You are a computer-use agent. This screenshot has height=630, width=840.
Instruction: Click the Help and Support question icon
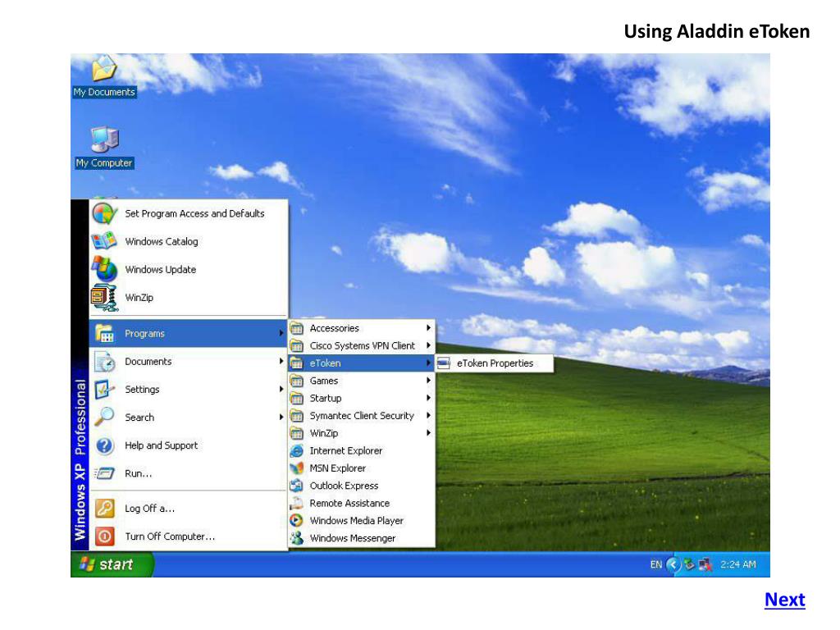[104, 445]
